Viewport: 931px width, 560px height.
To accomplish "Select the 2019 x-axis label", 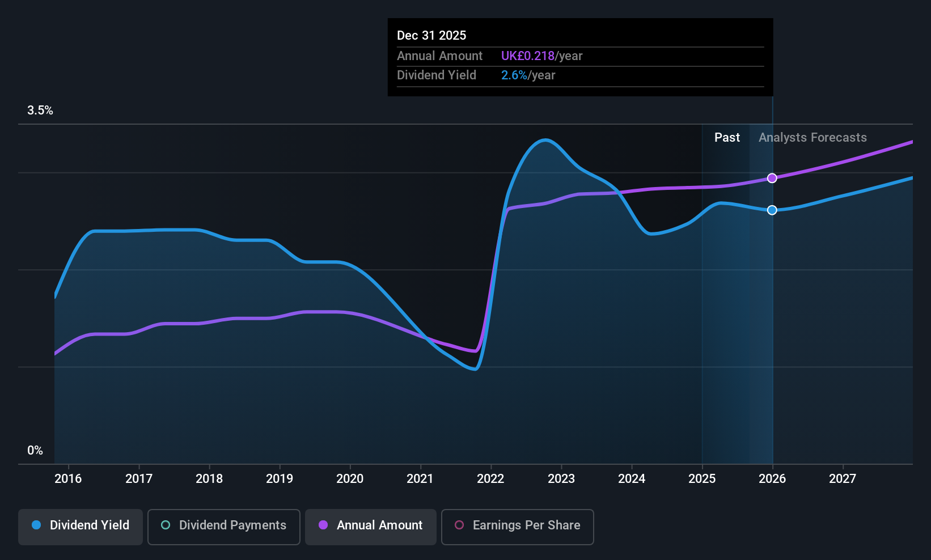I will tap(280, 478).
